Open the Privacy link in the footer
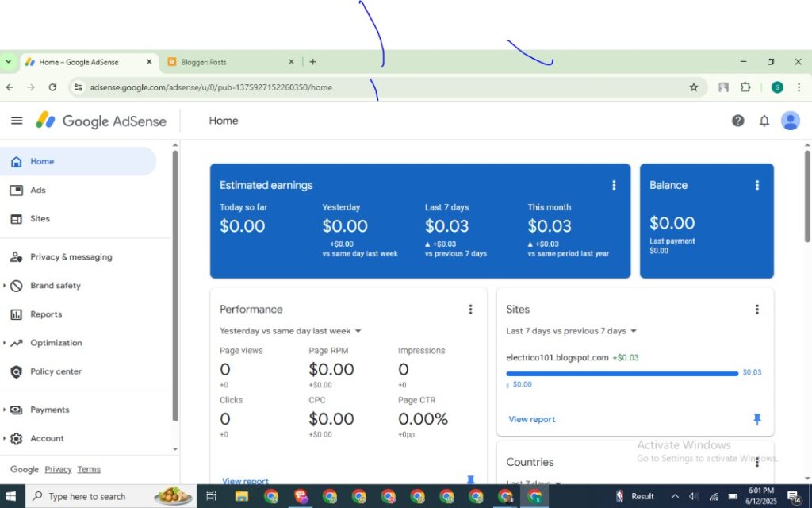The image size is (812, 508). (x=58, y=469)
